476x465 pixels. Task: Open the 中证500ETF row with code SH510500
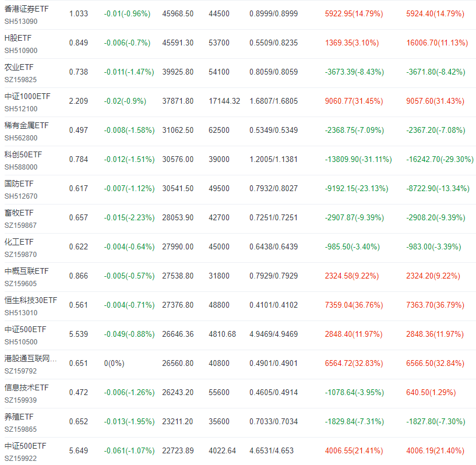25,330
